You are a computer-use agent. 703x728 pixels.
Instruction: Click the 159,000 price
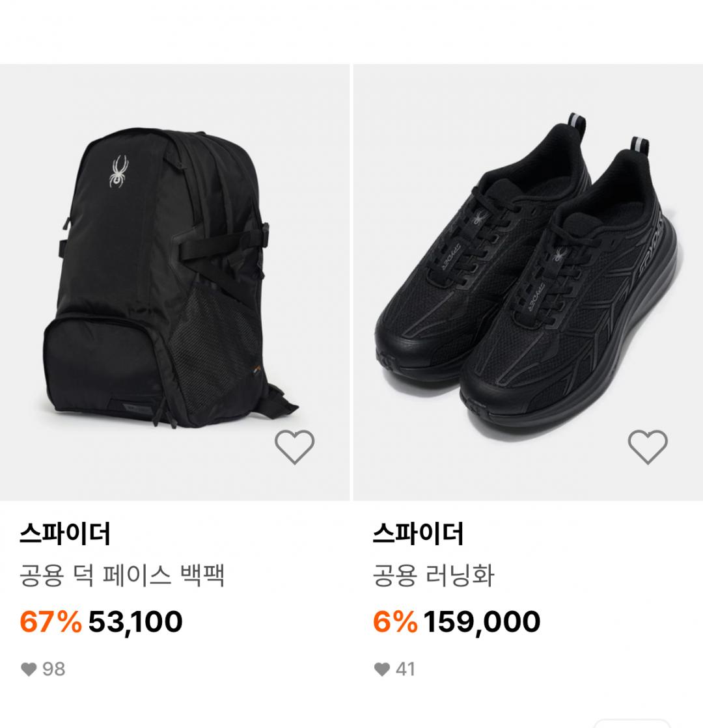click(482, 622)
